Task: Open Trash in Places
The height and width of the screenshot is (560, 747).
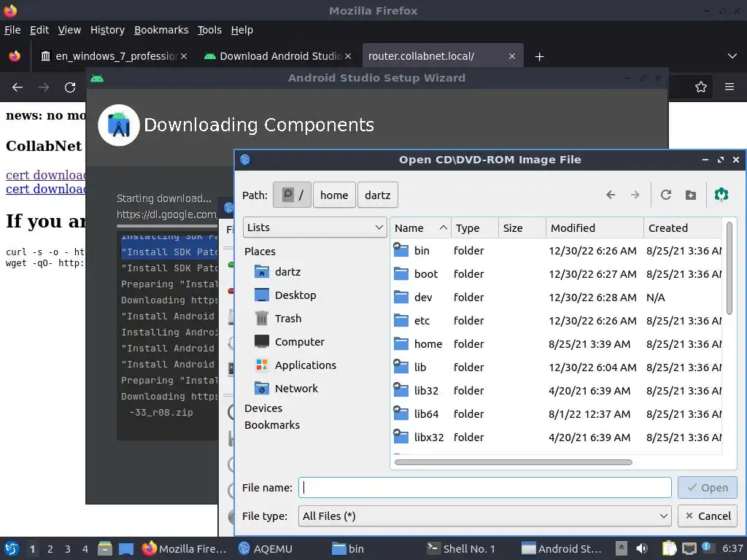Action: (x=287, y=319)
